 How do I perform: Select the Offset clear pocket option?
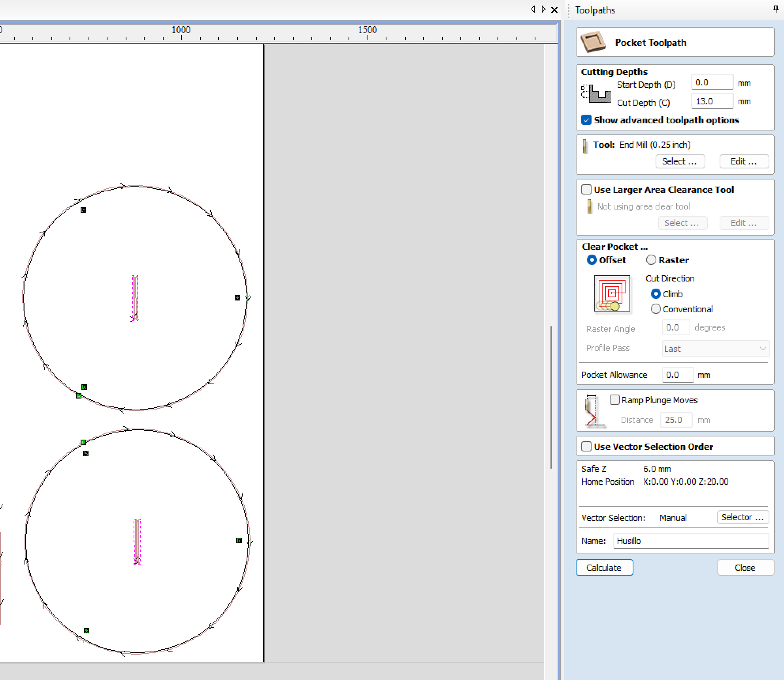click(592, 260)
